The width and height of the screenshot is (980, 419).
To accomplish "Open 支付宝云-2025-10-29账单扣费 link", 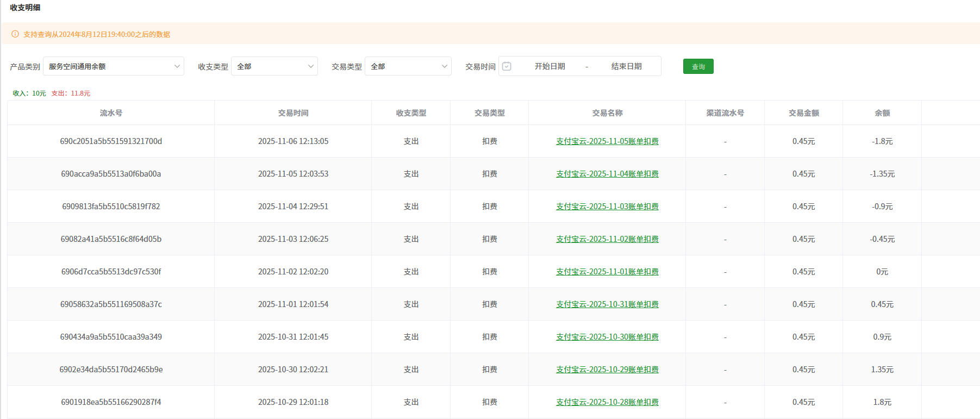I will tap(607, 370).
